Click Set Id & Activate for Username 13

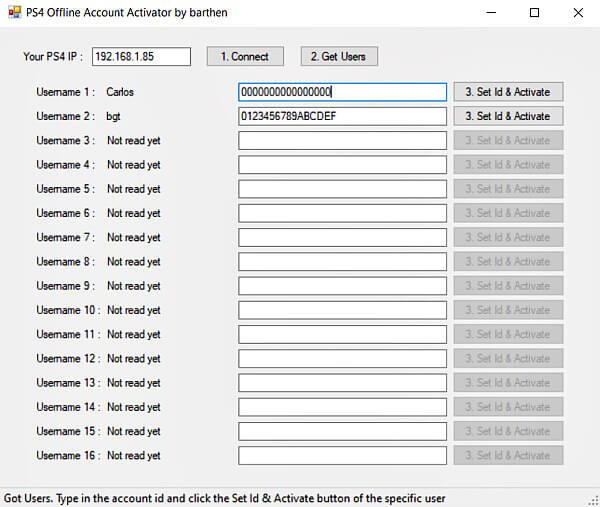coord(508,383)
